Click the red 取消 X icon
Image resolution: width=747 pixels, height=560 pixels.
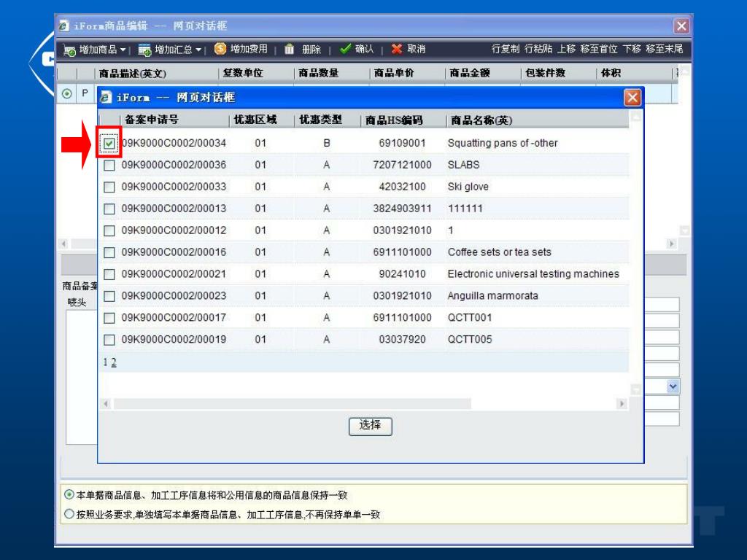click(x=397, y=49)
